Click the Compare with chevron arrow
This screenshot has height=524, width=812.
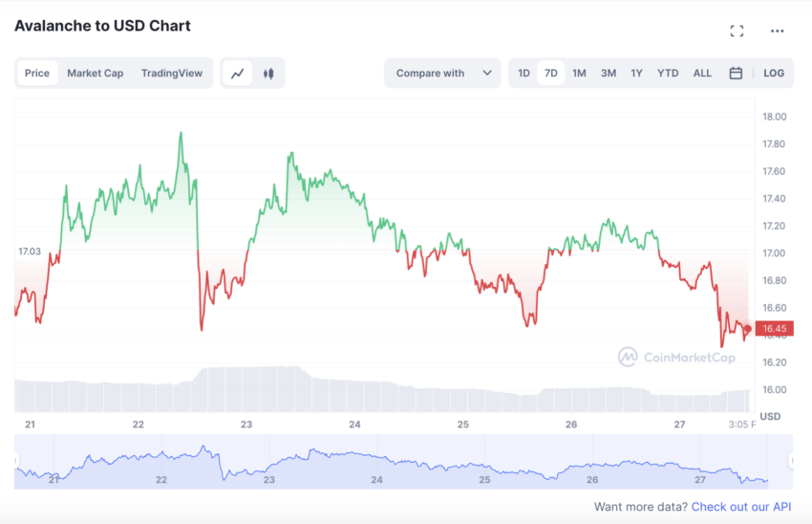[487, 73]
